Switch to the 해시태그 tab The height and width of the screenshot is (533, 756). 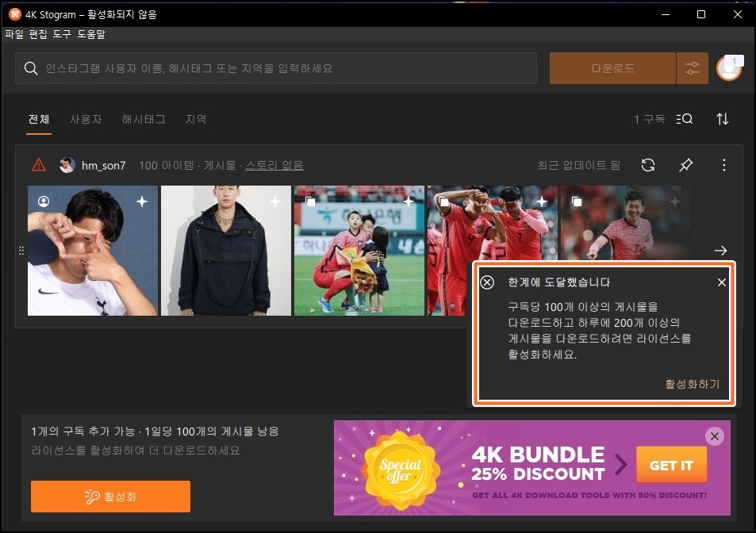click(x=144, y=119)
